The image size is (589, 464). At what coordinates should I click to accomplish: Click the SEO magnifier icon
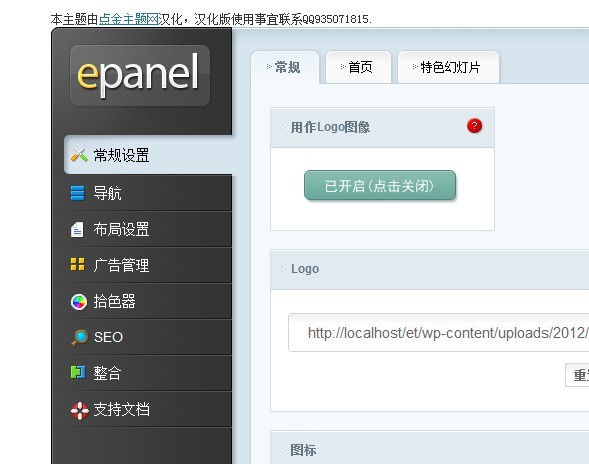[79, 337]
